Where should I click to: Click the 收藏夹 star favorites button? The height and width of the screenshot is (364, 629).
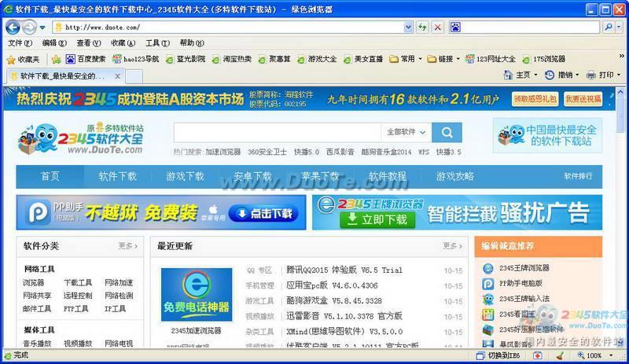(24, 60)
